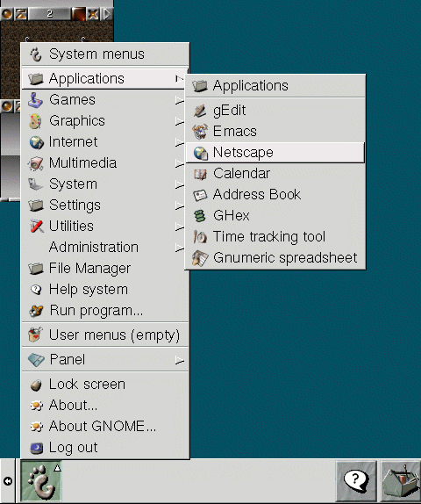Click the pager desktop number 2 button
421x504 pixels.
(49, 14)
